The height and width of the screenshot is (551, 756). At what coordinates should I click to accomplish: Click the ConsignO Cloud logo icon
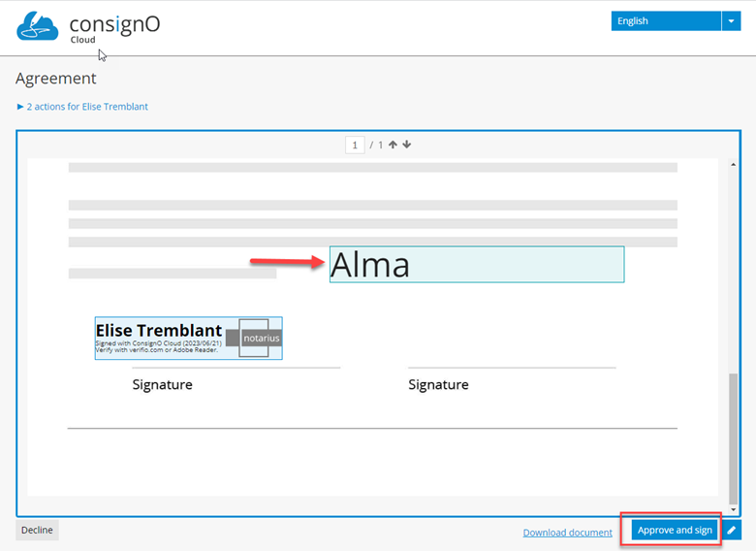coord(39,26)
